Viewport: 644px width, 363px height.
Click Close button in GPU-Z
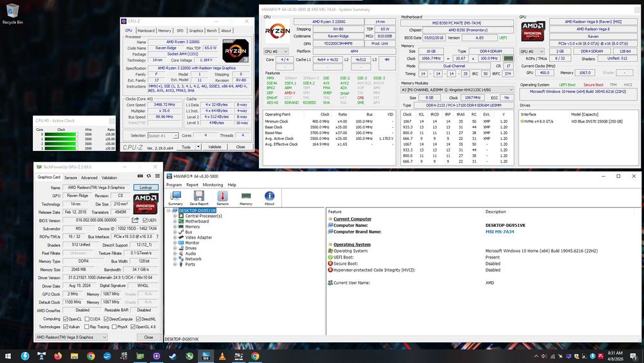(148, 337)
